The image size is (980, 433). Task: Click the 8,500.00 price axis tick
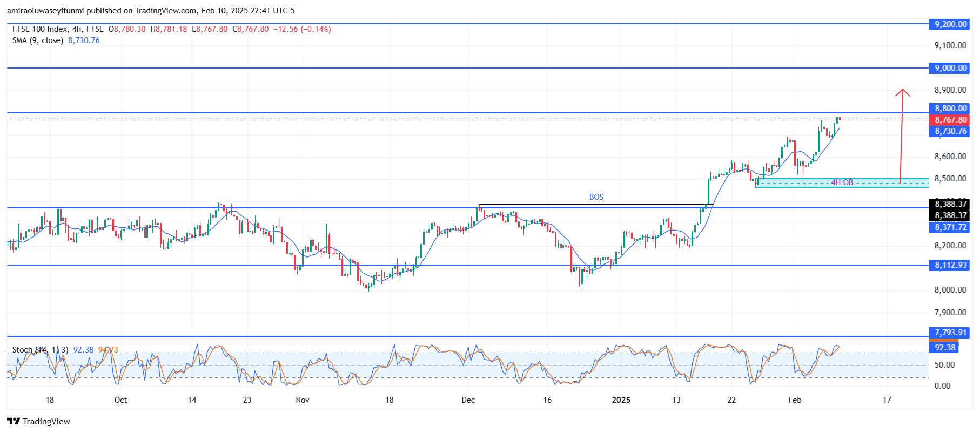950,179
